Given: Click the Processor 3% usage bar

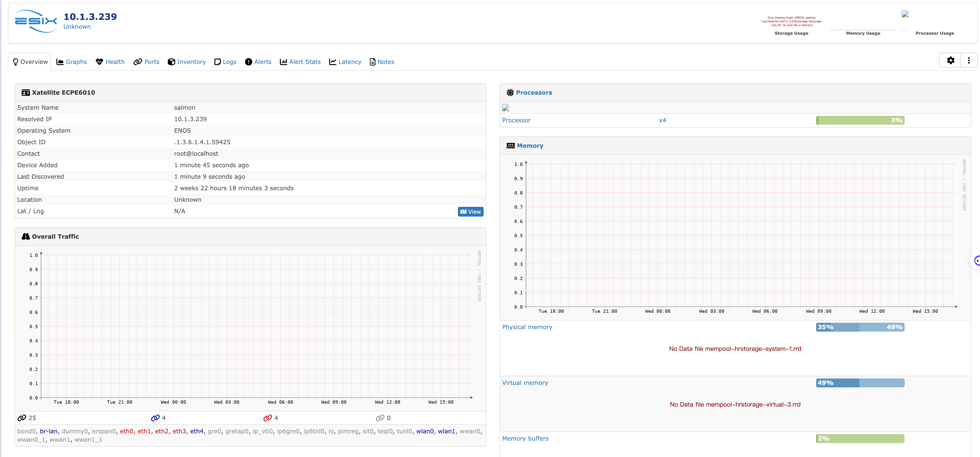Looking at the screenshot, I should 860,121.
